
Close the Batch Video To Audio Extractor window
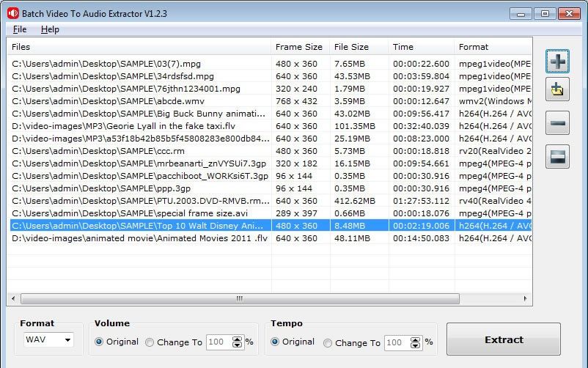569,13
